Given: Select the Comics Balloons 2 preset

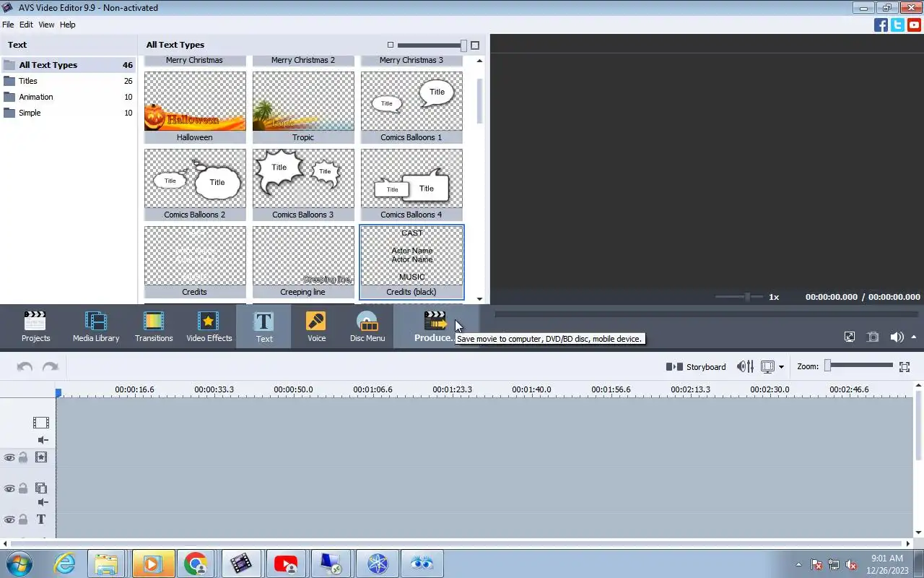Looking at the screenshot, I should [195, 184].
